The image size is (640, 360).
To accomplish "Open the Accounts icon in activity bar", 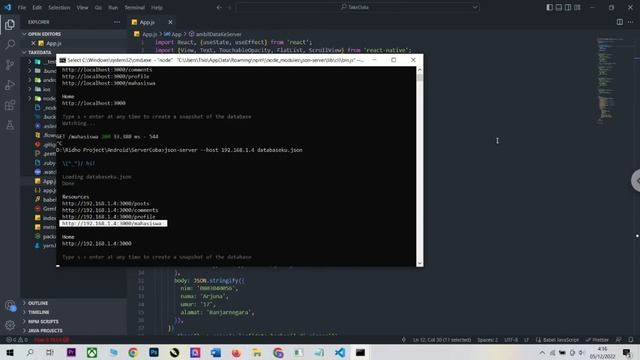I will click(10, 305).
